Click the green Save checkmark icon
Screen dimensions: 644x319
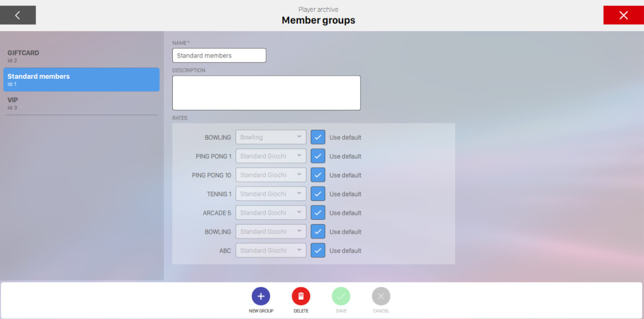tap(341, 296)
